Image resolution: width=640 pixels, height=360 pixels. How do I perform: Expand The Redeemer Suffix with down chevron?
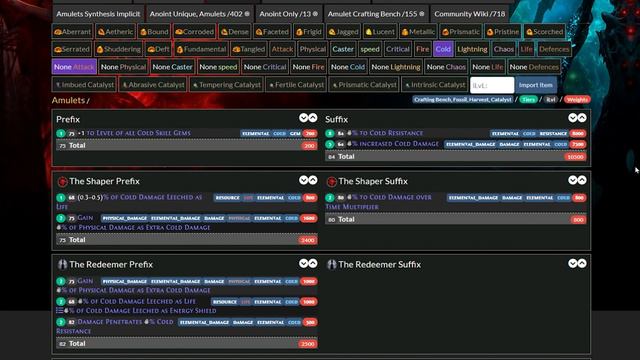(x=573, y=263)
